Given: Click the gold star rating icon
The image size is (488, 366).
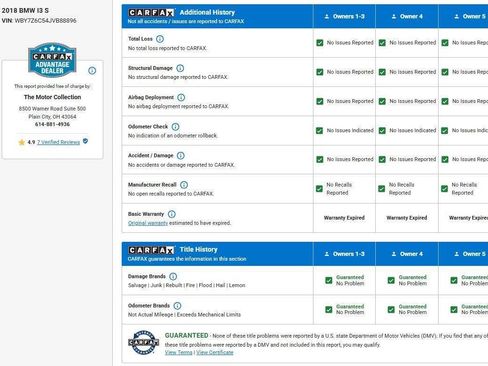Looking at the screenshot, I should tap(22, 142).
